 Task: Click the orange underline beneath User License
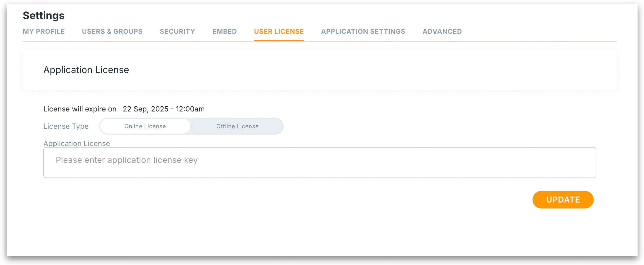click(279, 41)
